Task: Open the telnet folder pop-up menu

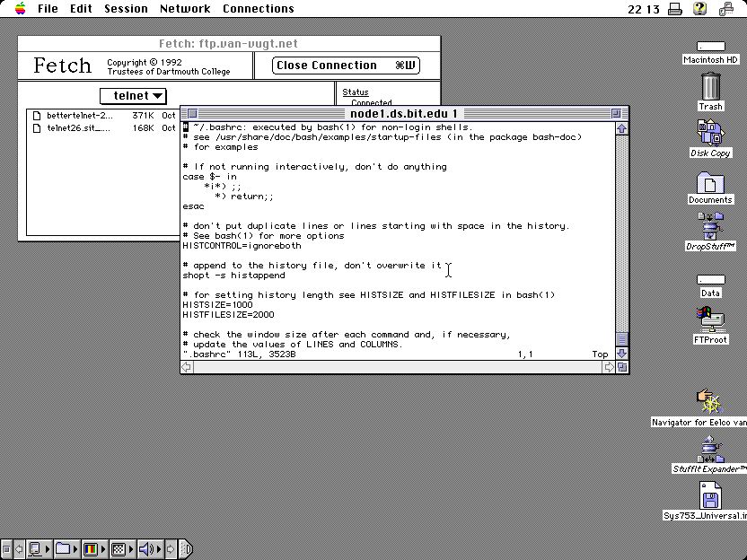Action: click(133, 96)
